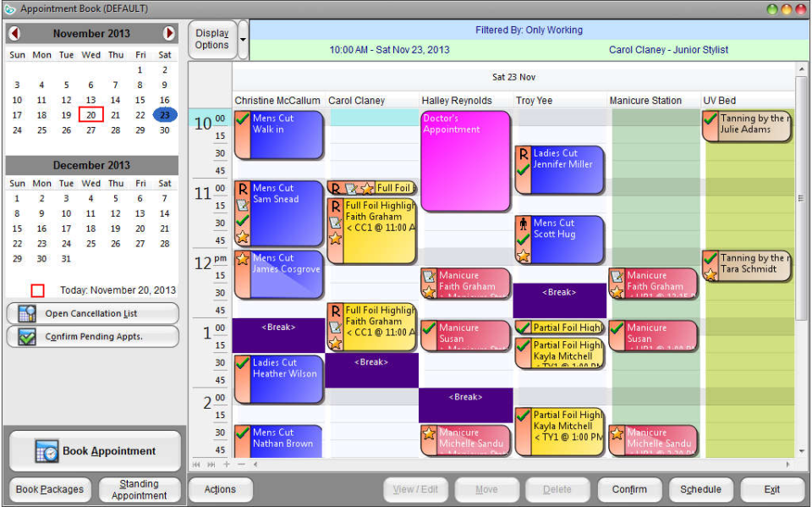Click green checkmark on Julie Adams tanning appointment
The height and width of the screenshot is (507, 812).
(710, 118)
